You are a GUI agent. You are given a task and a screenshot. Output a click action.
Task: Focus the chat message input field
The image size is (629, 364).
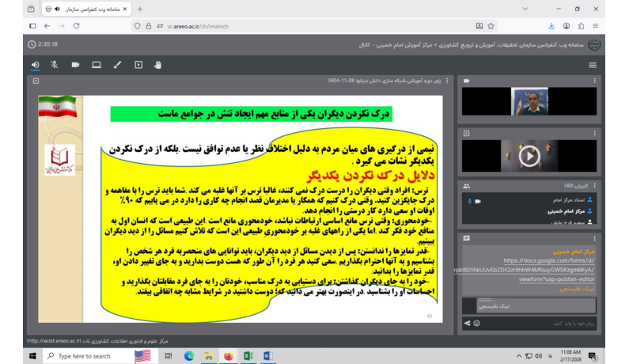[x=540, y=323]
